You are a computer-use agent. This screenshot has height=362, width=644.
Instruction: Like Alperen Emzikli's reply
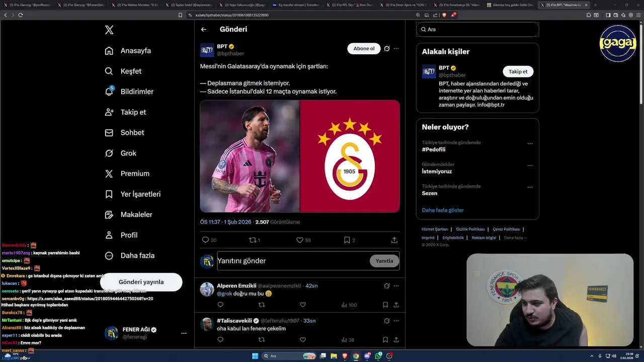pyautogui.click(x=303, y=305)
